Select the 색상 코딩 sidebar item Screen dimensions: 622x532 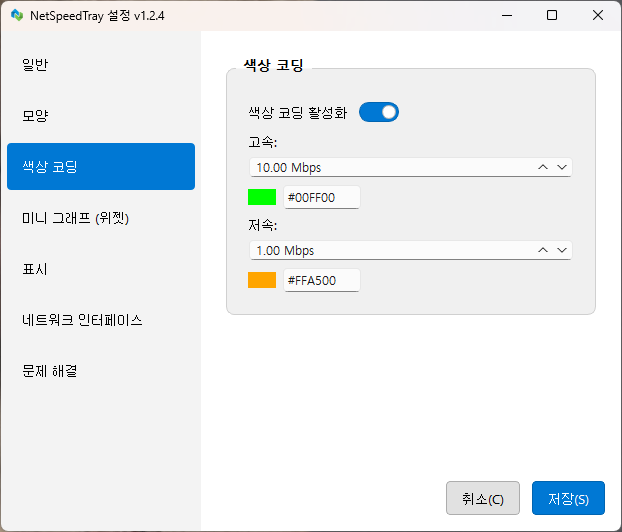click(101, 166)
